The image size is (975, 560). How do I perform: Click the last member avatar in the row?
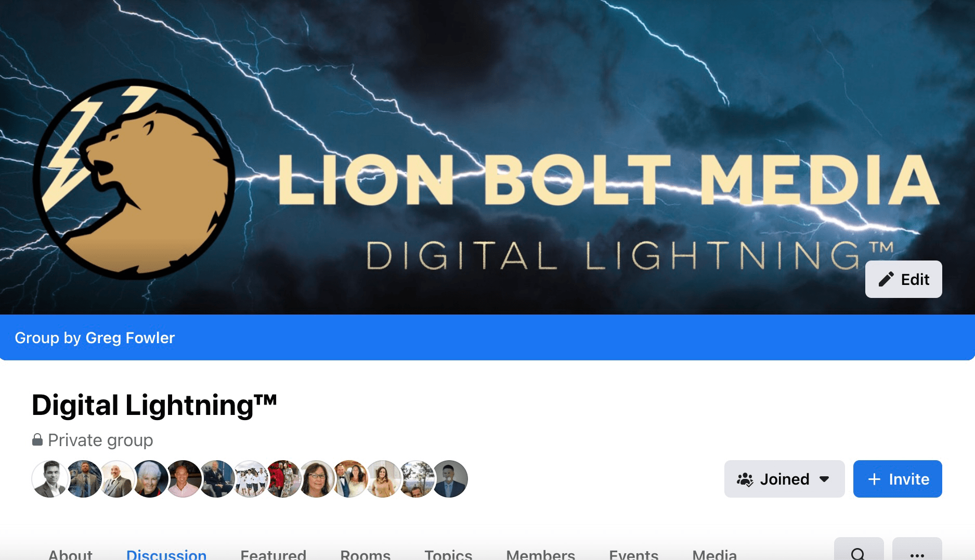point(450,479)
